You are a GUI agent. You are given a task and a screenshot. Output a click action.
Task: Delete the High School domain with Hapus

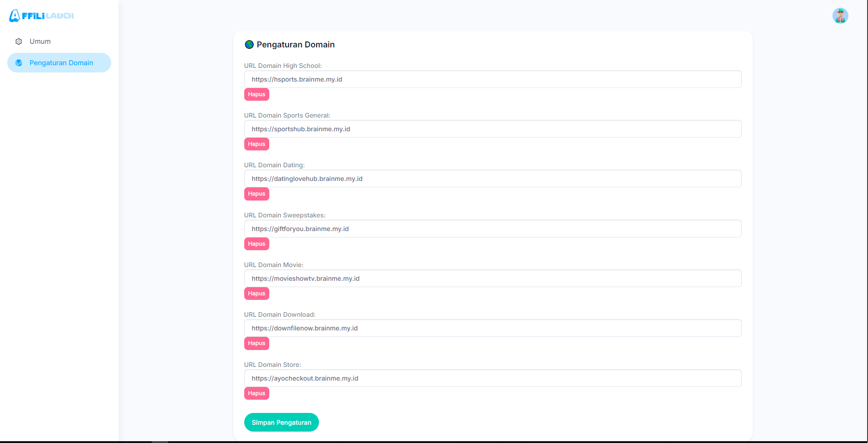coord(257,94)
